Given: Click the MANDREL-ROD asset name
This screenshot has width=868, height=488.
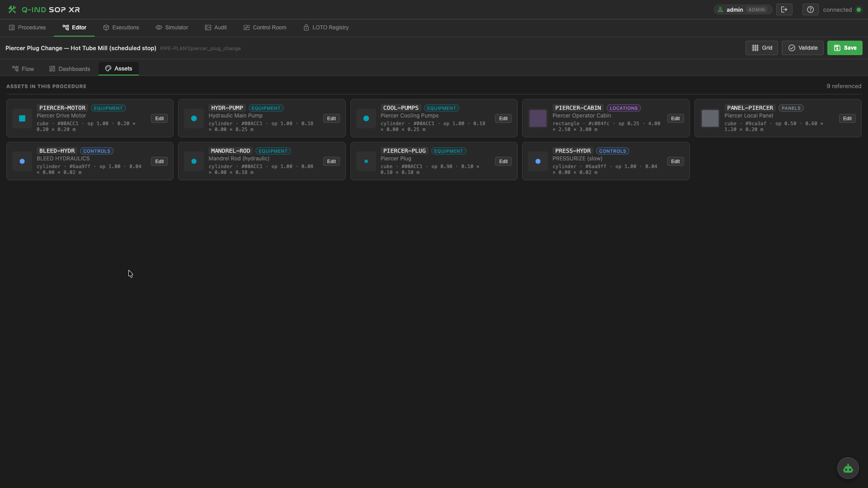Looking at the screenshot, I should point(231,151).
